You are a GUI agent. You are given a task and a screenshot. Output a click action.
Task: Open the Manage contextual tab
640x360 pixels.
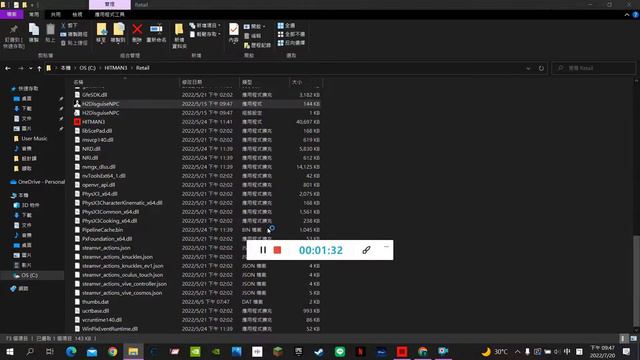click(110, 4)
